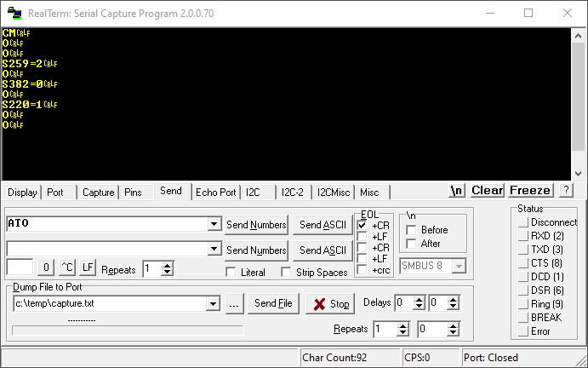Click the RealTerm icon in the title bar
The image size is (588, 368).
(x=14, y=13)
